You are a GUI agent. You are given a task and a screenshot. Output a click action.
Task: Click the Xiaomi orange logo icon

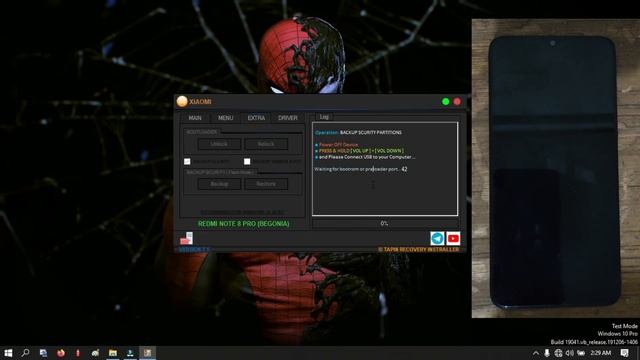point(182,101)
